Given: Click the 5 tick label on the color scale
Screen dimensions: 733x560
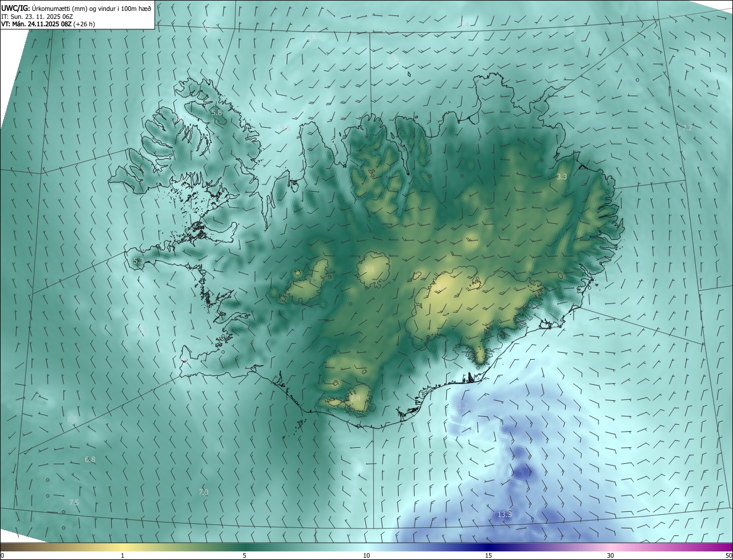Looking at the screenshot, I should coord(245,556).
